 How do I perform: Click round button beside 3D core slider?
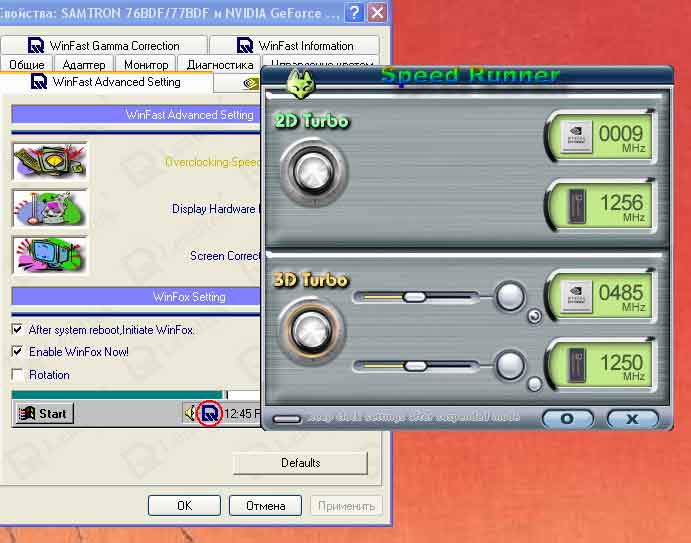click(510, 296)
